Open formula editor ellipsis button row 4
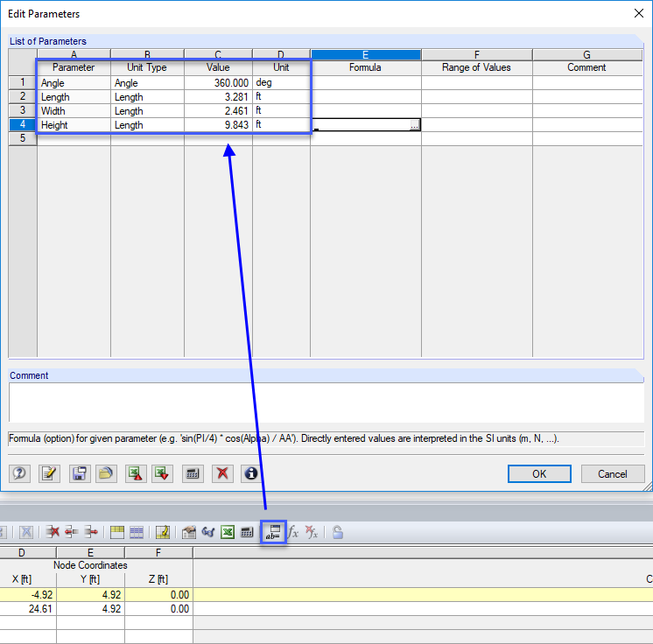 [x=414, y=125]
